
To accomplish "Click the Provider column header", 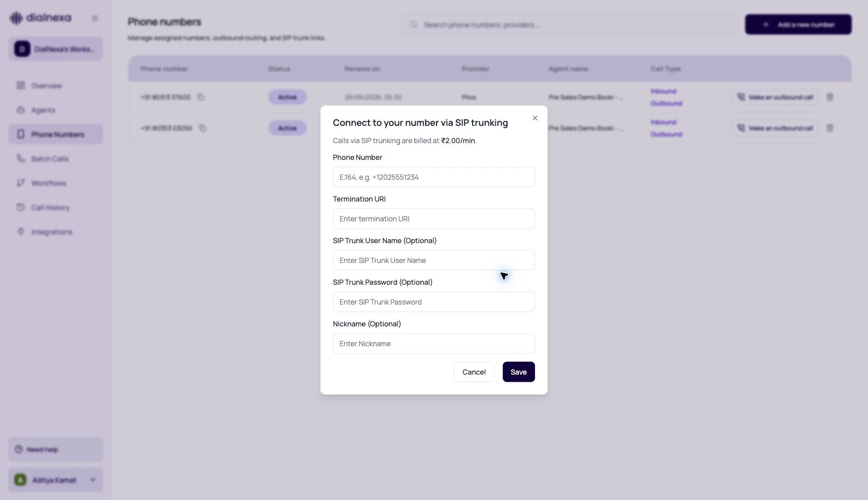I will [475, 69].
